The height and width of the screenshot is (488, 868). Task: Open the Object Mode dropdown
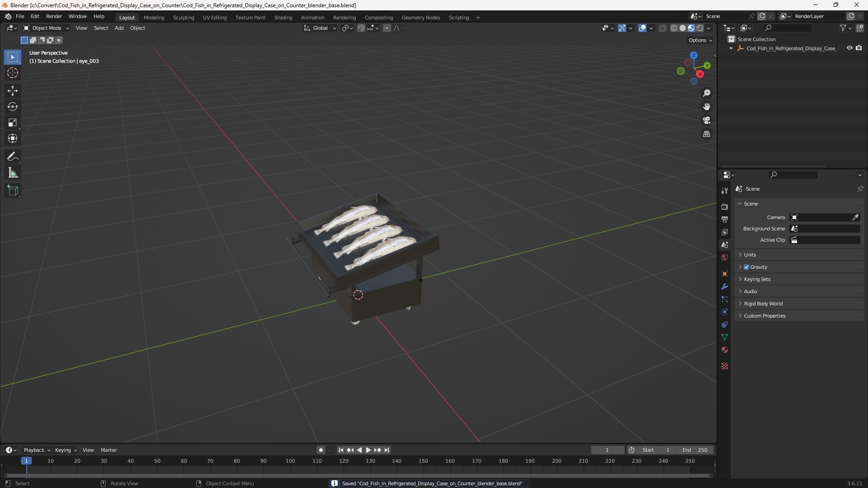[x=46, y=28]
